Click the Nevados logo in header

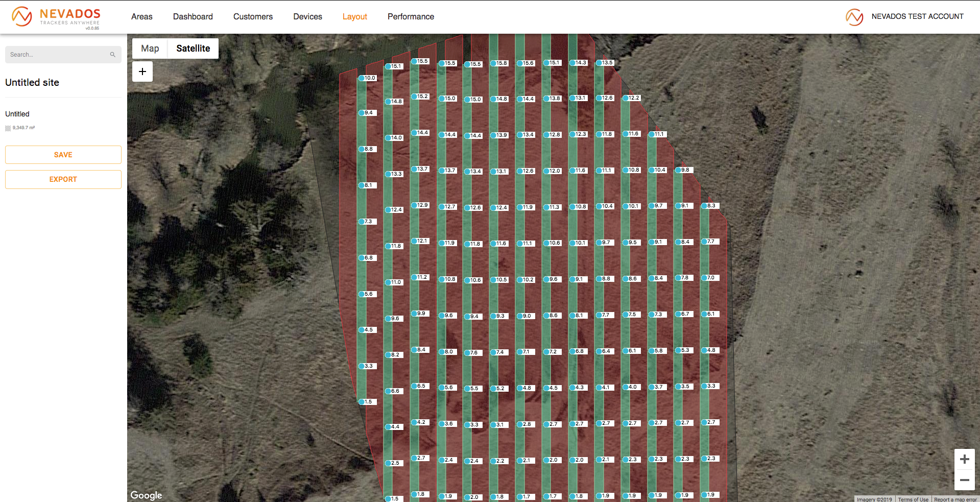(x=56, y=17)
